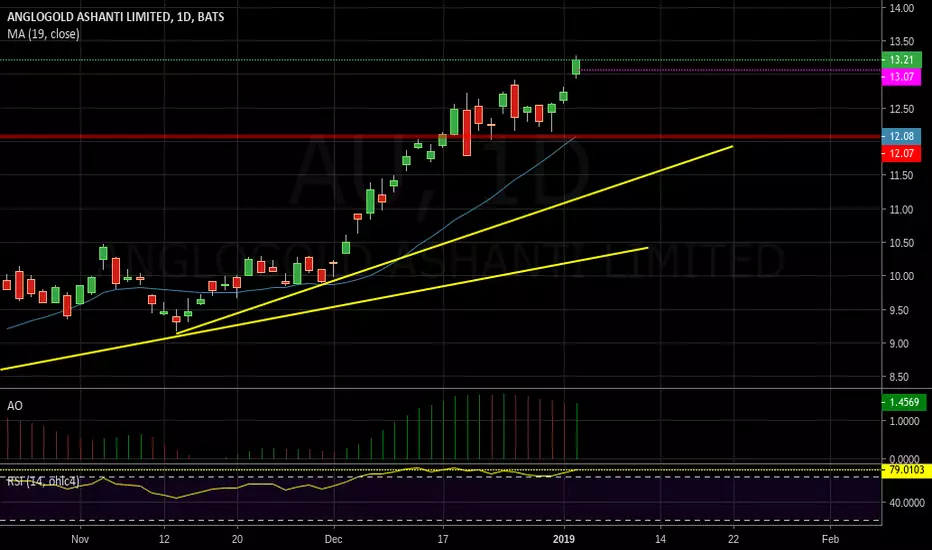This screenshot has width=932, height=550.
Task: Click the 14.00 price axis tick
Action: pos(902,8)
